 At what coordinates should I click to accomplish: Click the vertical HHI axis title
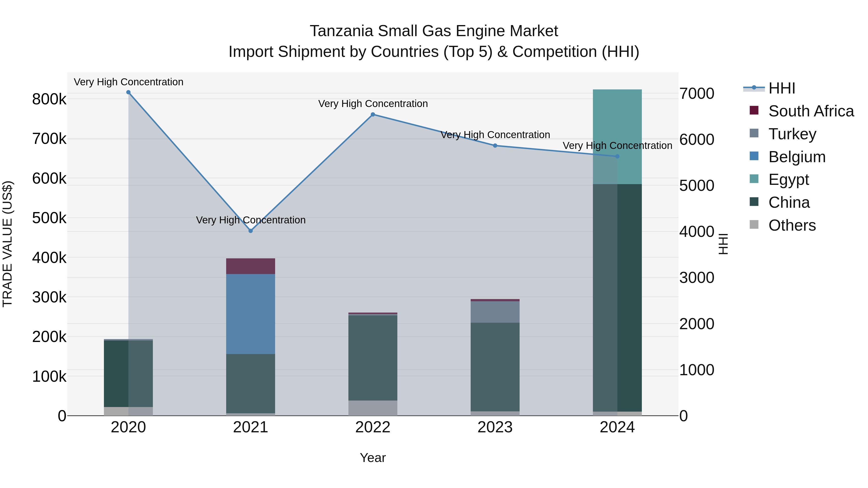723,244
